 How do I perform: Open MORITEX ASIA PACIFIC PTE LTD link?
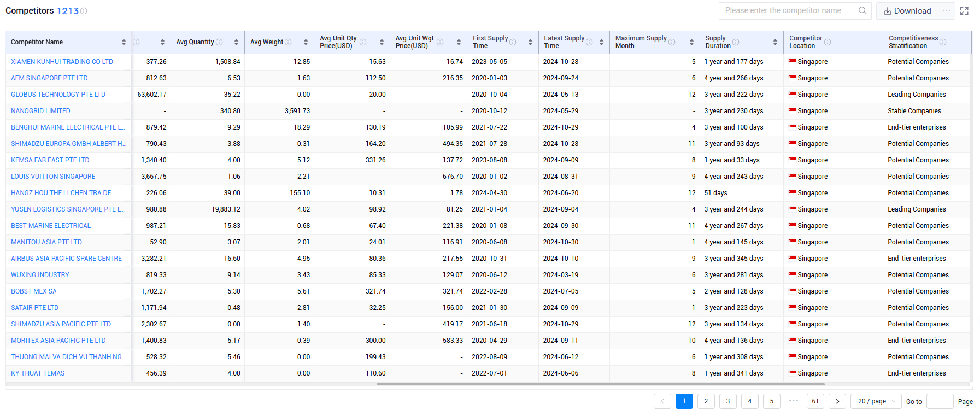point(58,341)
